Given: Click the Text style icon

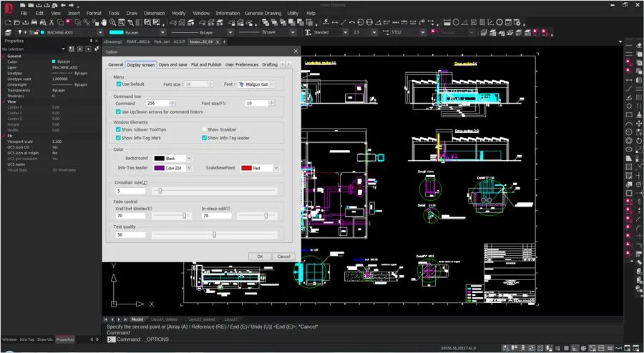Looking at the screenshot, I should (x=308, y=32).
